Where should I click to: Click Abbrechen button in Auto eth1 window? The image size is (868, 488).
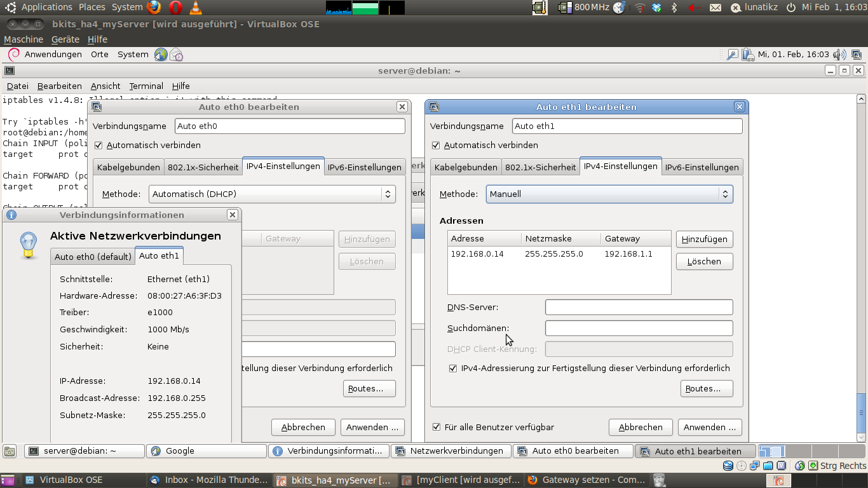click(x=641, y=427)
